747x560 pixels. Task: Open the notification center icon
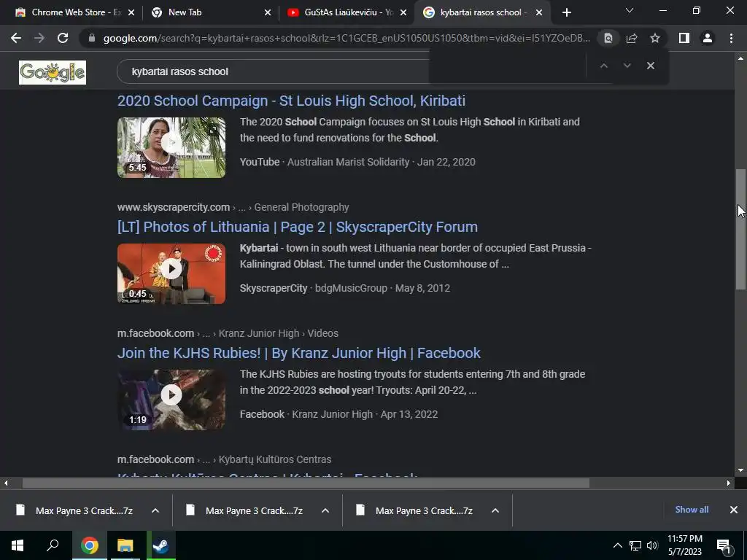pos(724,545)
